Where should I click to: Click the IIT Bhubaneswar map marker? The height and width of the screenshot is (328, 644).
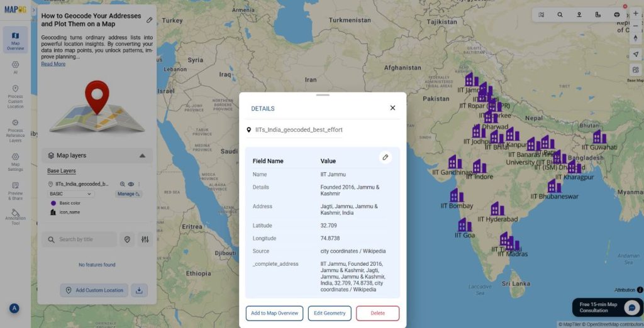click(x=554, y=186)
